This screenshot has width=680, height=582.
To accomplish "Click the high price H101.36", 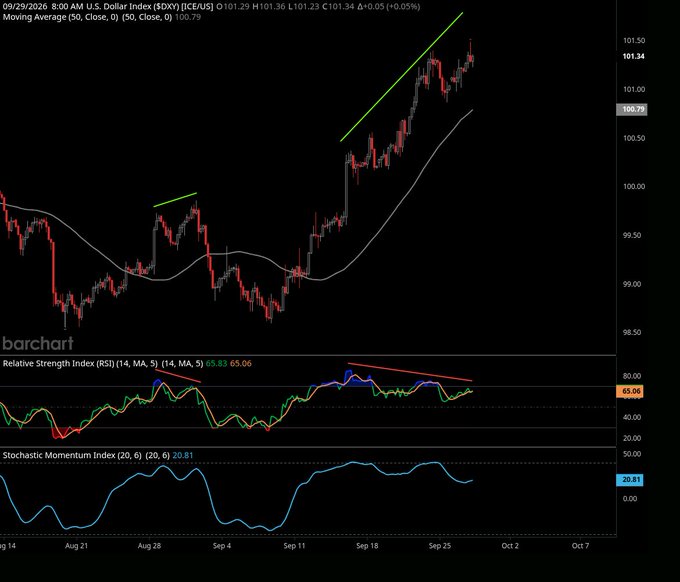I will (x=271, y=7).
